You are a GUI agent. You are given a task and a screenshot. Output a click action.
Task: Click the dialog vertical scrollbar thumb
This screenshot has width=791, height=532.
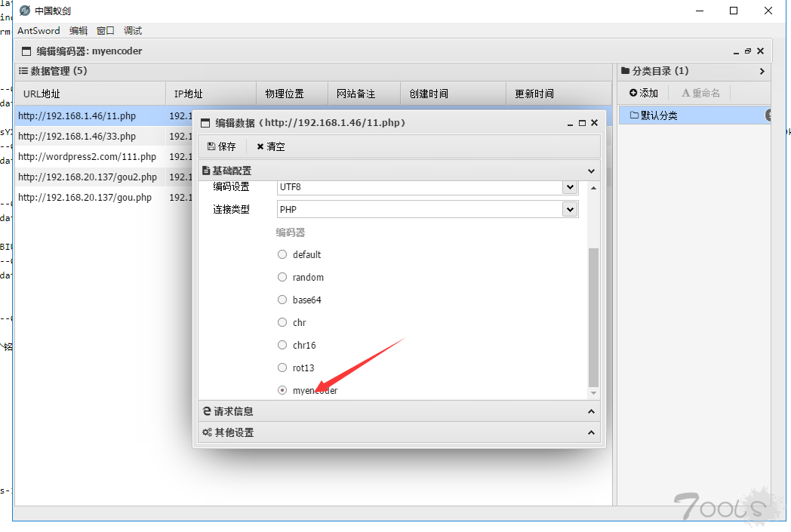[x=594, y=318]
